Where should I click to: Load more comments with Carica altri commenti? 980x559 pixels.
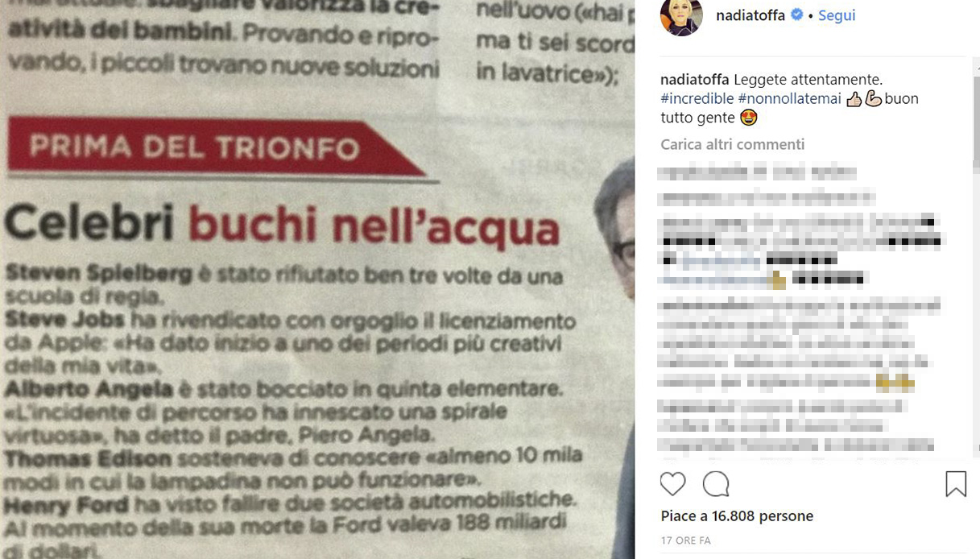point(733,144)
